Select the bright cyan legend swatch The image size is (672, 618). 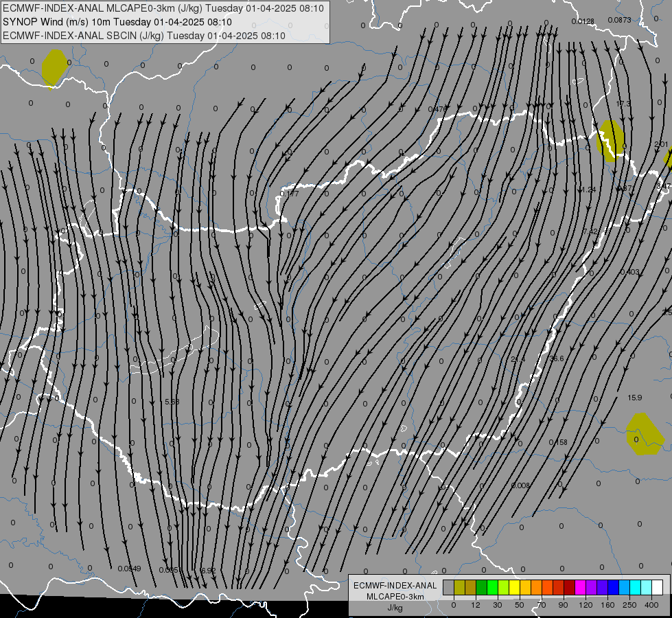636,587
